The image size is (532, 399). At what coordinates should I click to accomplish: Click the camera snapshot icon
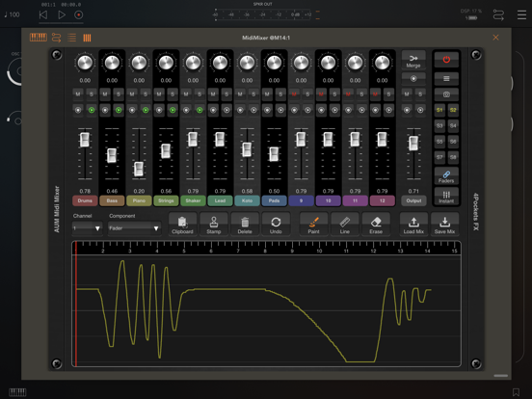446,94
